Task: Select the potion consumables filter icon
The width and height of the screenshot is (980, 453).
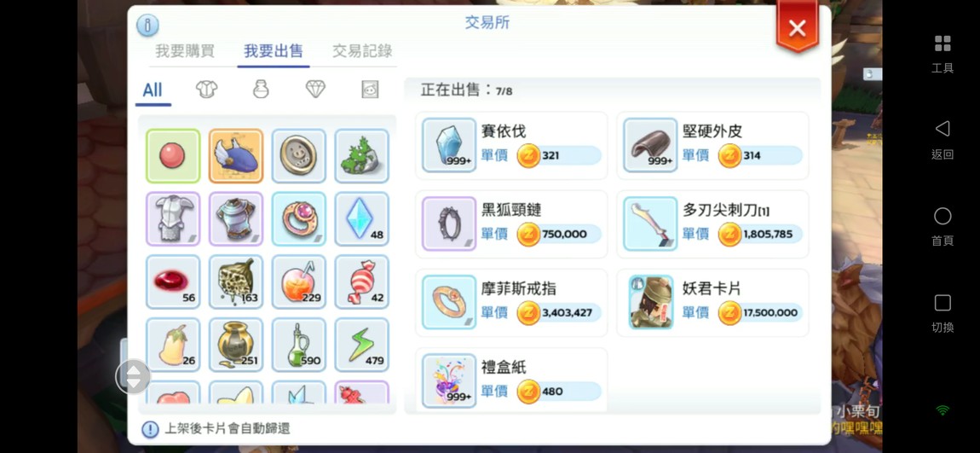Action: (261, 90)
